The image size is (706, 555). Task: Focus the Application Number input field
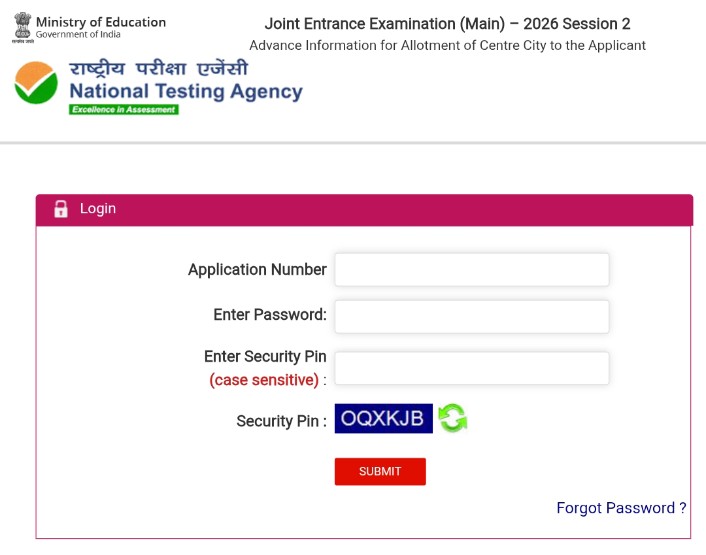[x=471, y=270]
